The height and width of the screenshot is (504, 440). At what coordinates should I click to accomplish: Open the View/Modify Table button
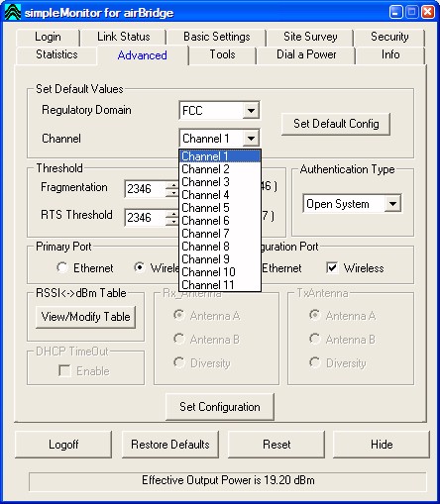coord(85,317)
